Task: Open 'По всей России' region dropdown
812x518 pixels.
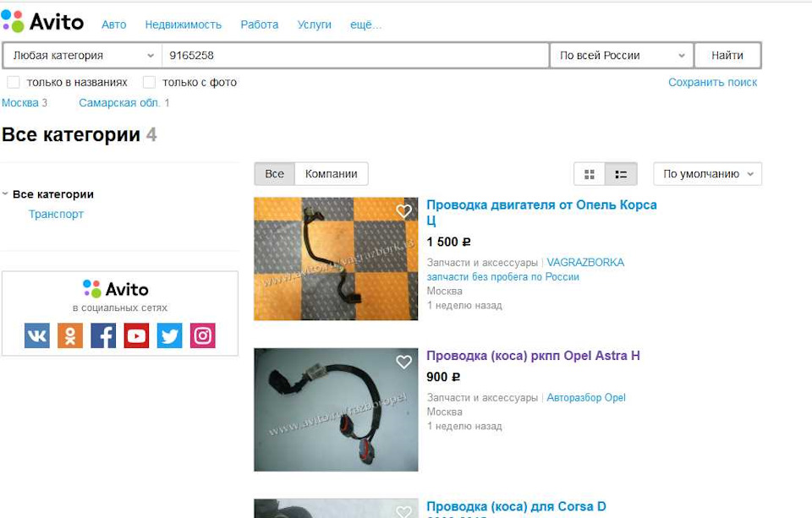Action: (x=622, y=56)
